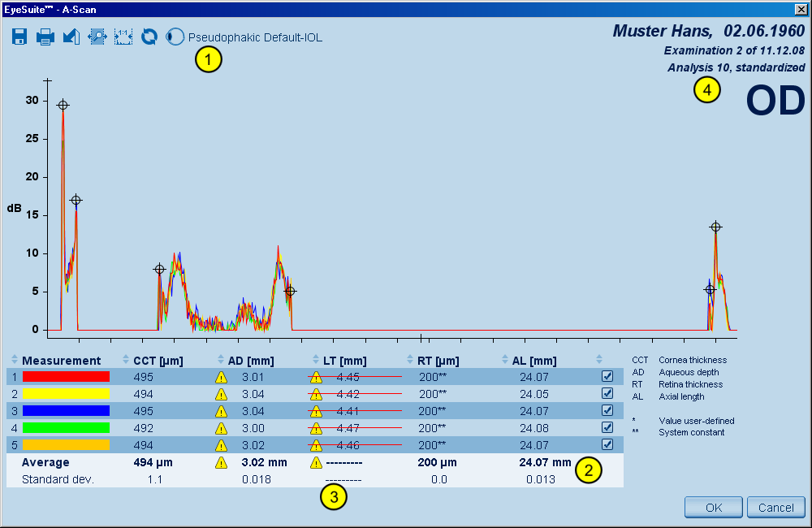Viewport: 812px width, 528px height.
Task: Click the Print icon in toolbar
Action: point(45,37)
